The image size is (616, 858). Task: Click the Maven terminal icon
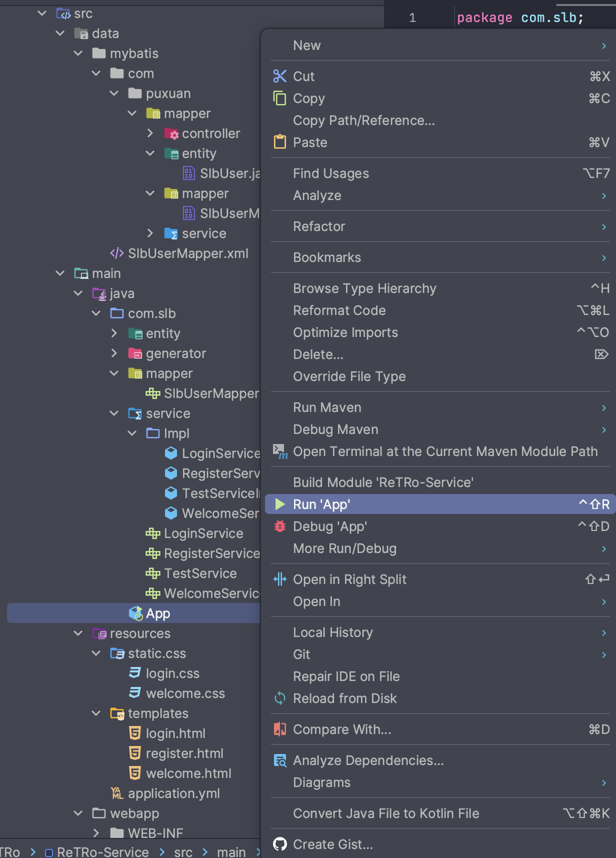coord(280,451)
